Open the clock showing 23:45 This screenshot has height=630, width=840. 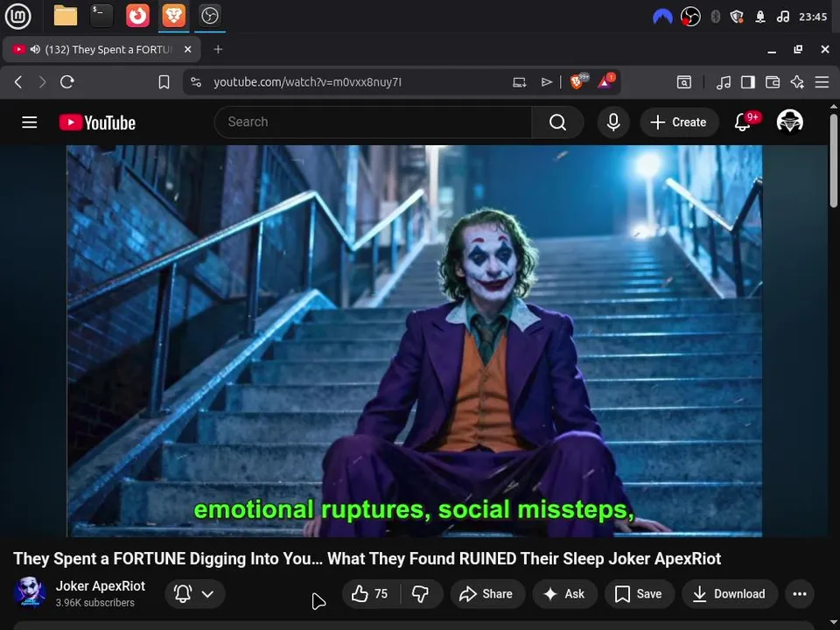click(813, 17)
